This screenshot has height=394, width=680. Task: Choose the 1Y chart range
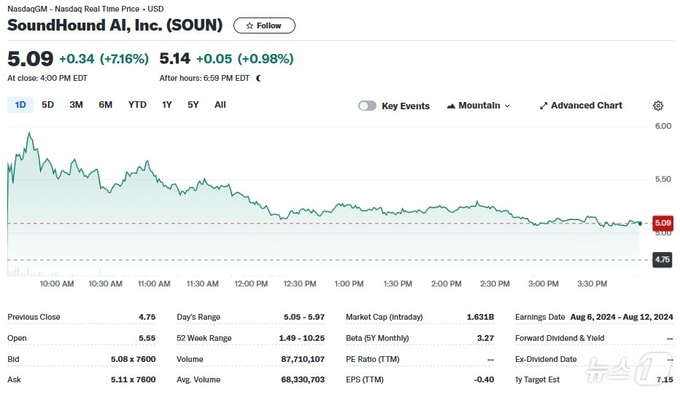coord(167,105)
